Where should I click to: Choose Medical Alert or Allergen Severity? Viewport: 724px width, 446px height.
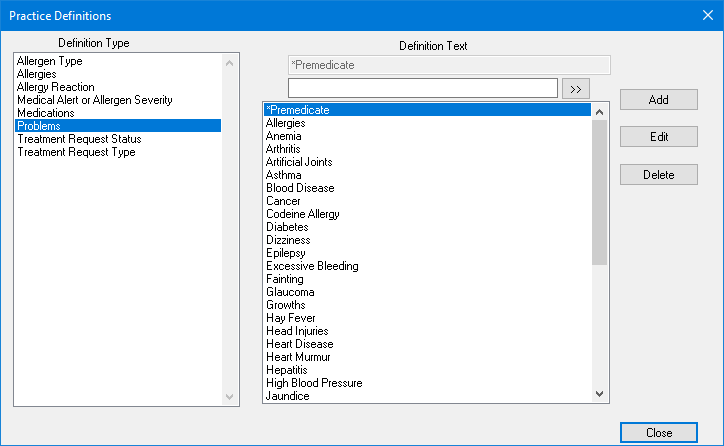tap(94, 100)
